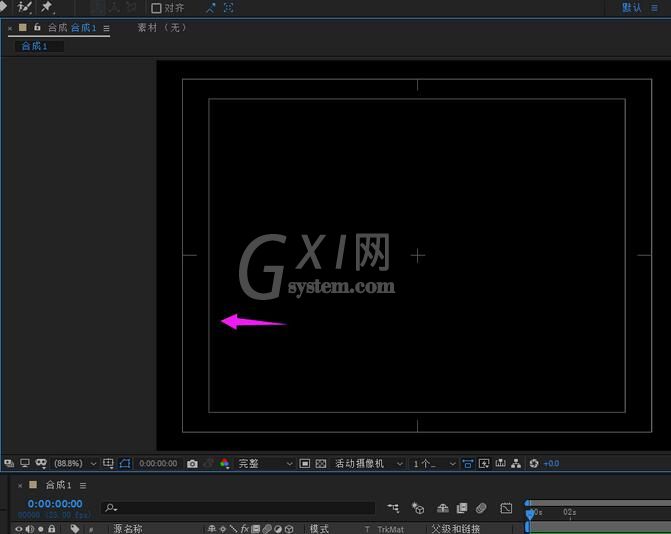Click the primary viewer monitor icon
The width and height of the screenshot is (671, 534).
[x=25, y=463]
